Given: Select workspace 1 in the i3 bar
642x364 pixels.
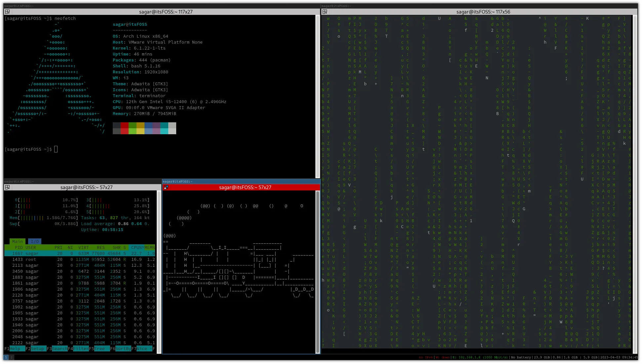Looking at the screenshot, I should coord(6,357).
